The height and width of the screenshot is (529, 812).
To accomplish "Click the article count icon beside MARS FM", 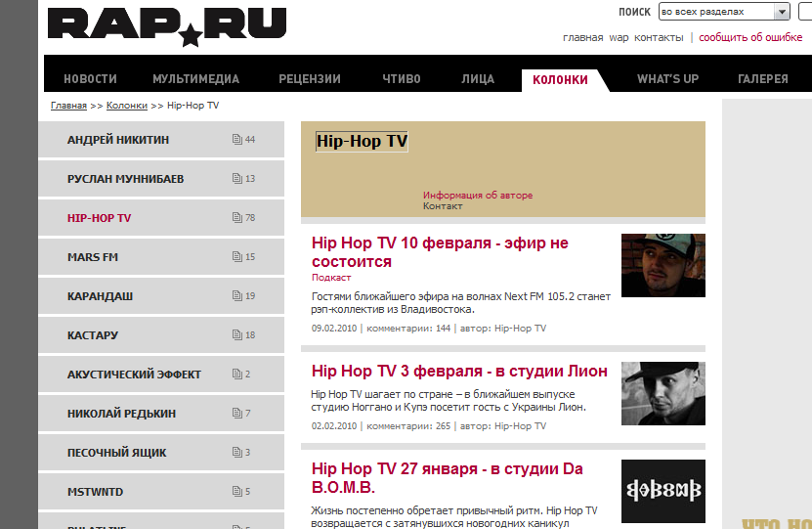I will click(x=237, y=256).
